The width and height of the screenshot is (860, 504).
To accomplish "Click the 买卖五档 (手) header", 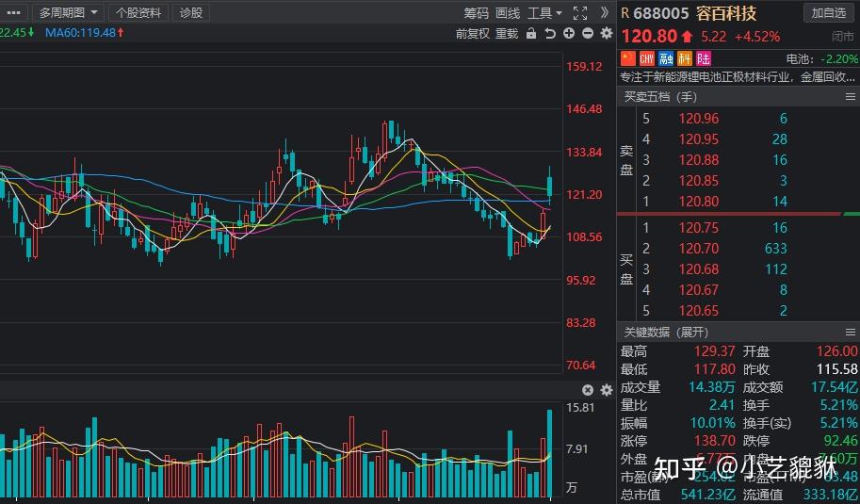I will pyautogui.click(x=660, y=97).
